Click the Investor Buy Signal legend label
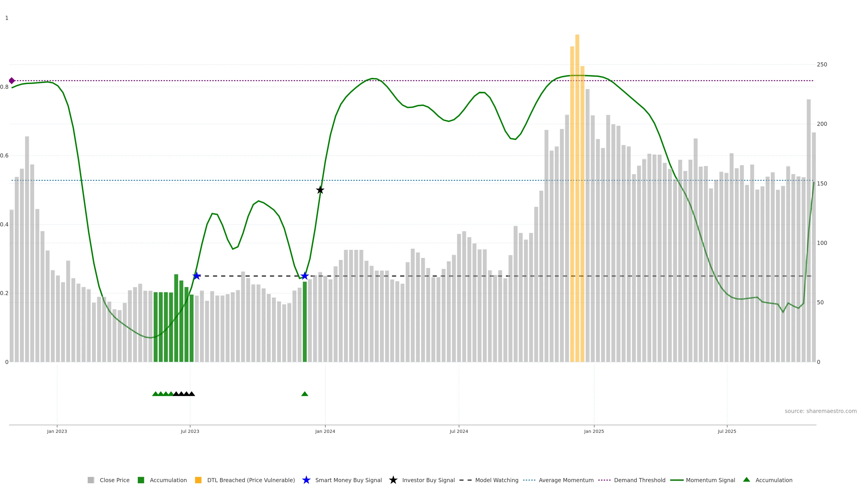The image size is (868, 488). (x=428, y=480)
